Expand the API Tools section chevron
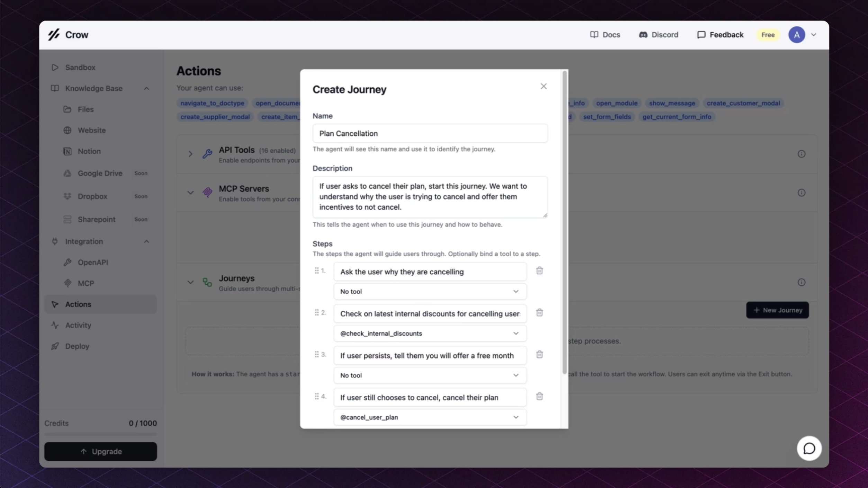The height and width of the screenshot is (488, 868). point(190,154)
